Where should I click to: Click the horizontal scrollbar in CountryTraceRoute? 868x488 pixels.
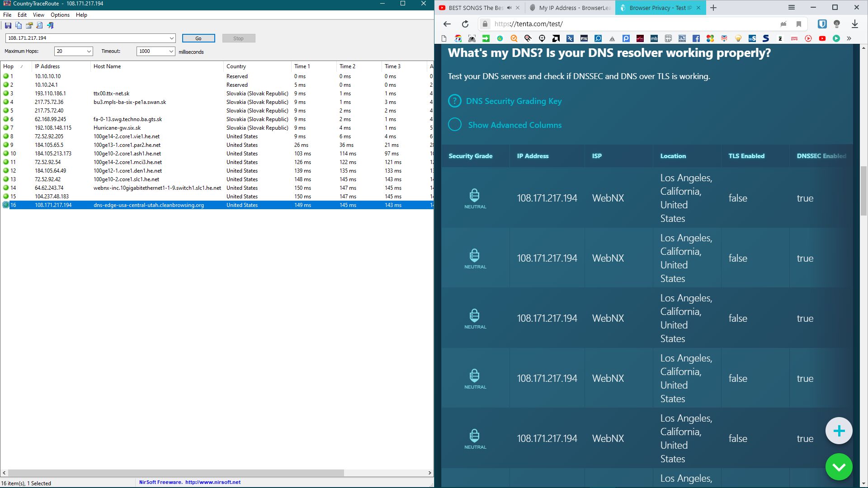point(176,473)
